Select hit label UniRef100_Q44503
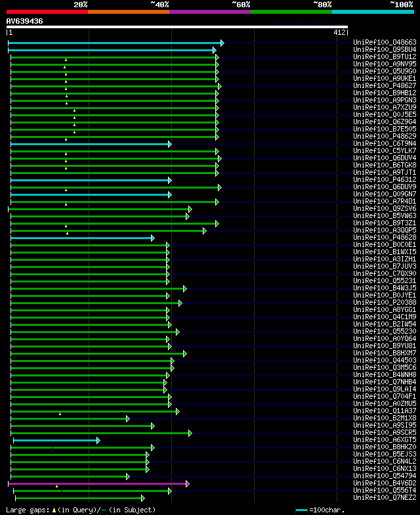 [385, 360]
